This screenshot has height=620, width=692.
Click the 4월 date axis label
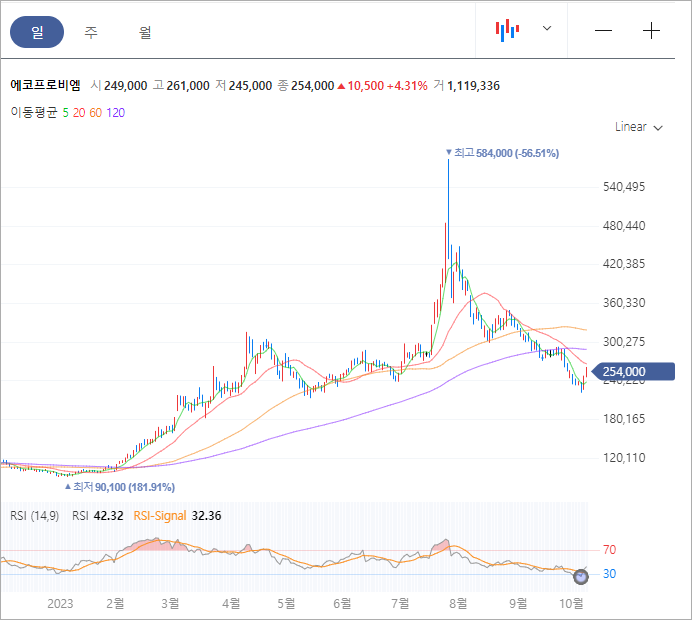click(231, 603)
